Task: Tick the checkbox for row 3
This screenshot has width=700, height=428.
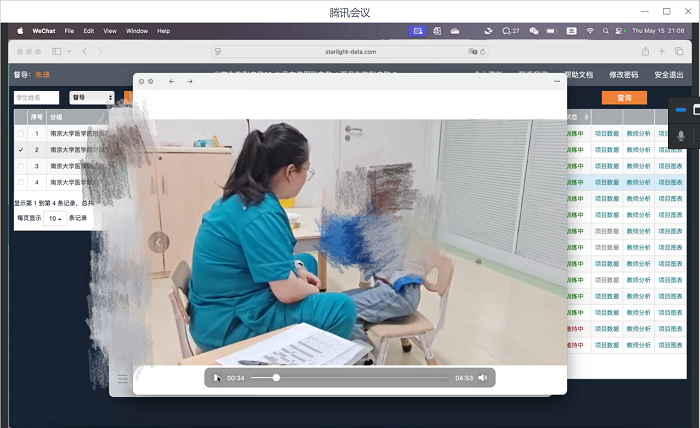Action: tap(21, 166)
